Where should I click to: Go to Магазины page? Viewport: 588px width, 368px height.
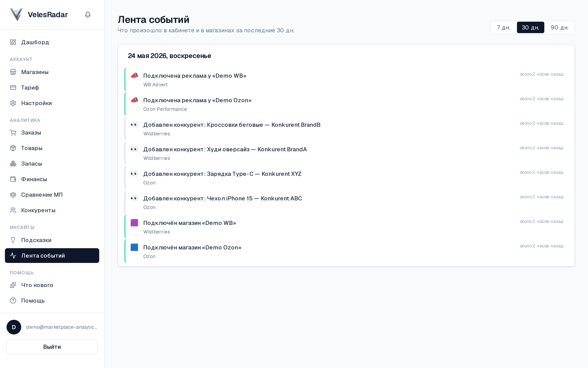pyautogui.click(x=52, y=72)
